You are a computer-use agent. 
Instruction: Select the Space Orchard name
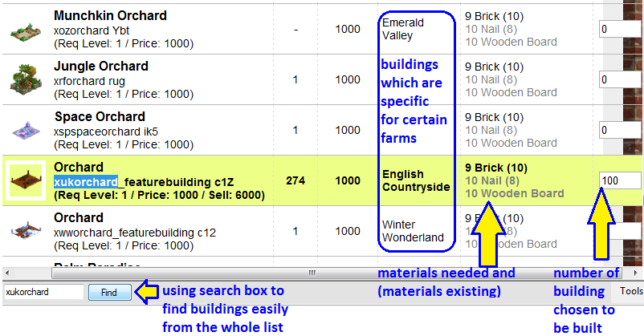(100, 116)
